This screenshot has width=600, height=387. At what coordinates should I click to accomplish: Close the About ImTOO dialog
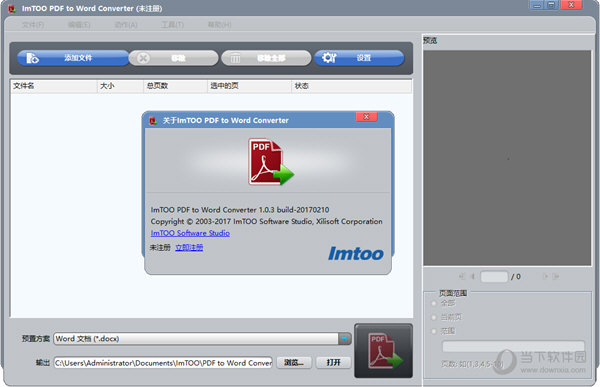coord(366,117)
